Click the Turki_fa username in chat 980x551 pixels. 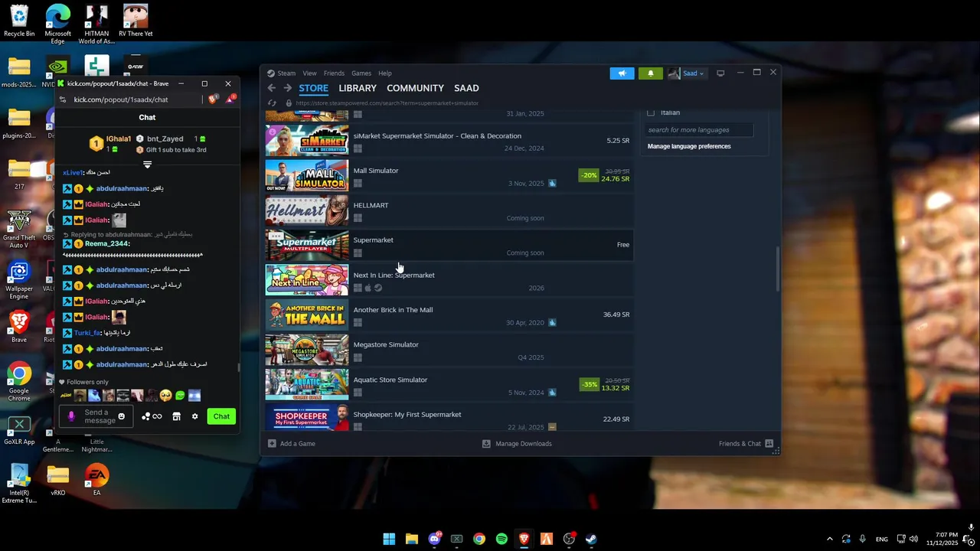pos(87,333)
